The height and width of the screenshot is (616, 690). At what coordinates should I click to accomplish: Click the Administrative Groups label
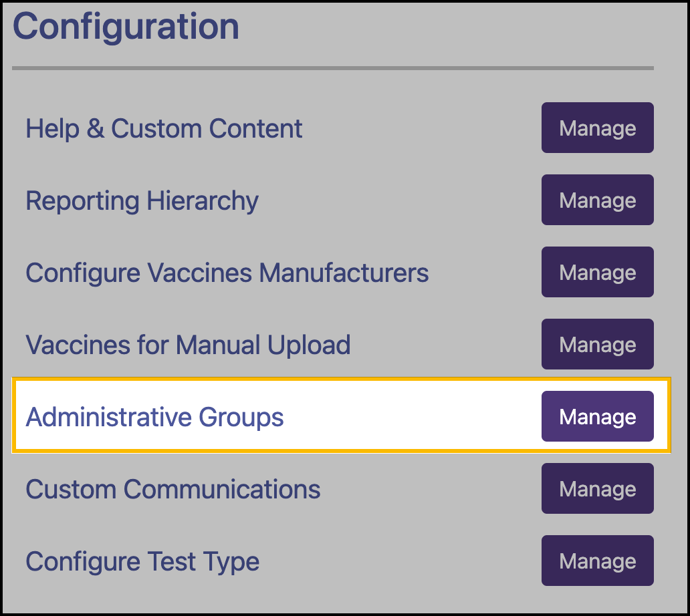coord(154,416)
